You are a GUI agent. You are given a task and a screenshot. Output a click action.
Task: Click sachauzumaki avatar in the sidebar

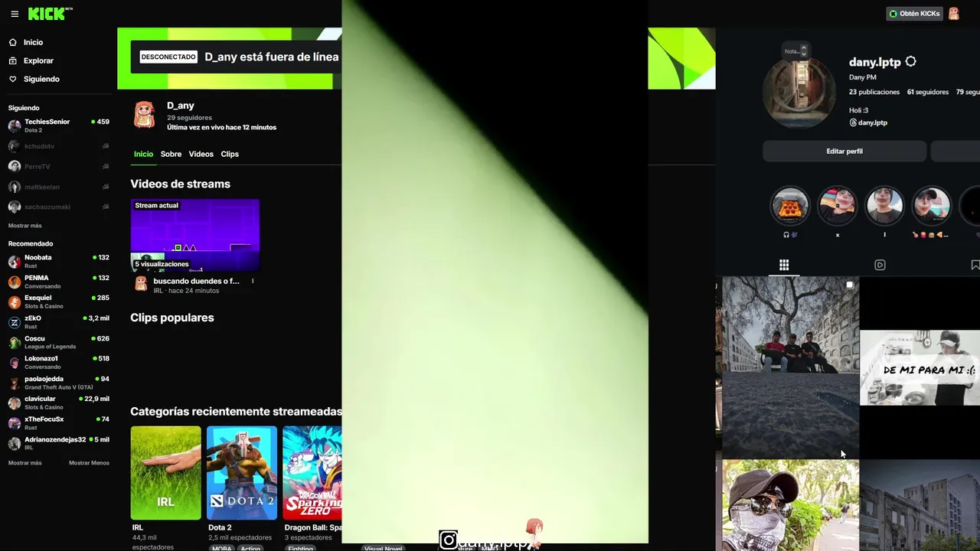(15, 207)
